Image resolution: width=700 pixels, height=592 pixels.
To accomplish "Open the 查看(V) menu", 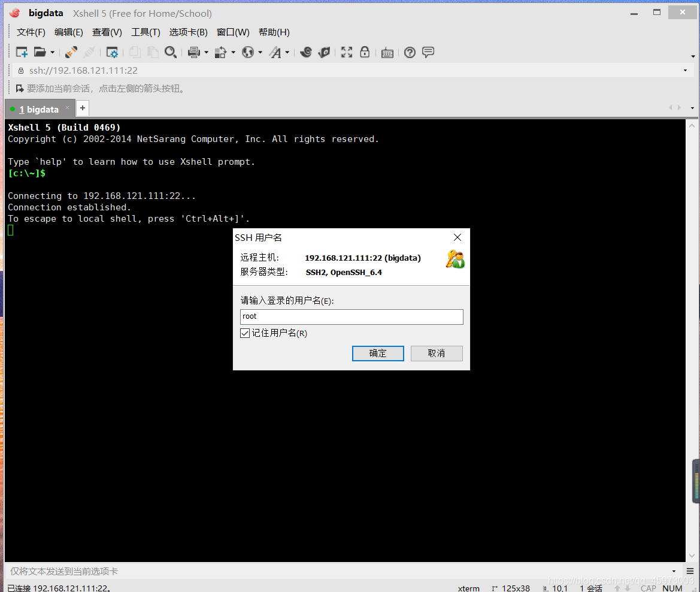I will [107, 32].
